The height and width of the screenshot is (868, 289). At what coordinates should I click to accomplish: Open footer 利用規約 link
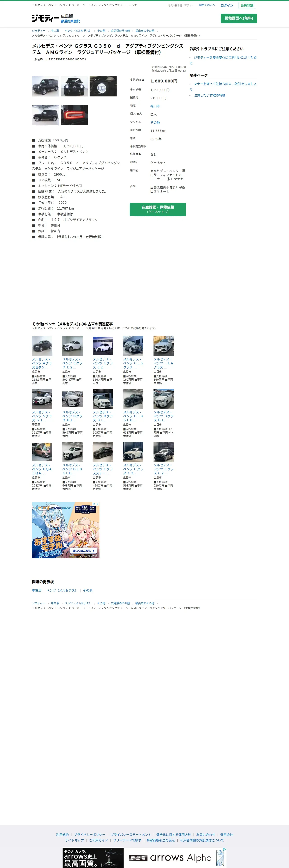pyautogui.click(x=62, y=835)
